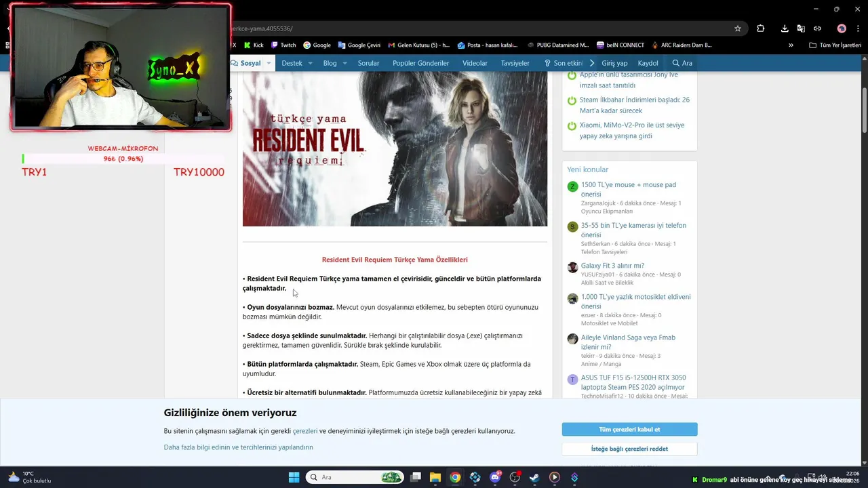The height and width of the screenshot is (488, 868).
Task: Open Chrome downloads icon
Action: click(785, 28)
